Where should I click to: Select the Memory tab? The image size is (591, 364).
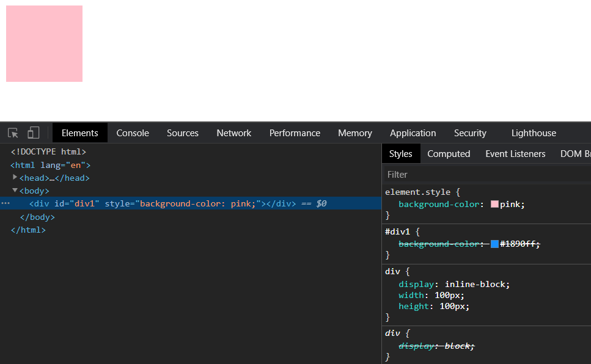point(354,133)
